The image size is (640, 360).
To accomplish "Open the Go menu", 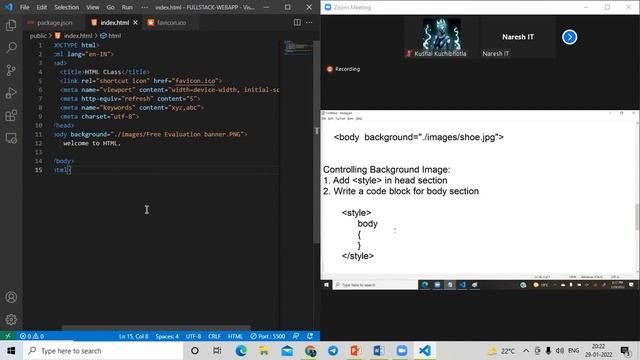I will (110, 7).
